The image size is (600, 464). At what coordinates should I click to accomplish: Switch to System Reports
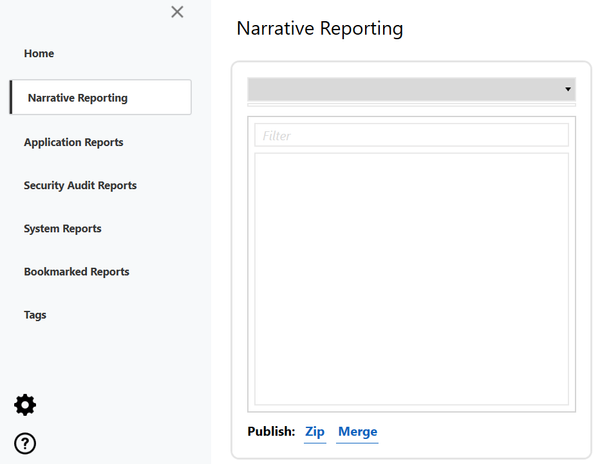[62, 228]
